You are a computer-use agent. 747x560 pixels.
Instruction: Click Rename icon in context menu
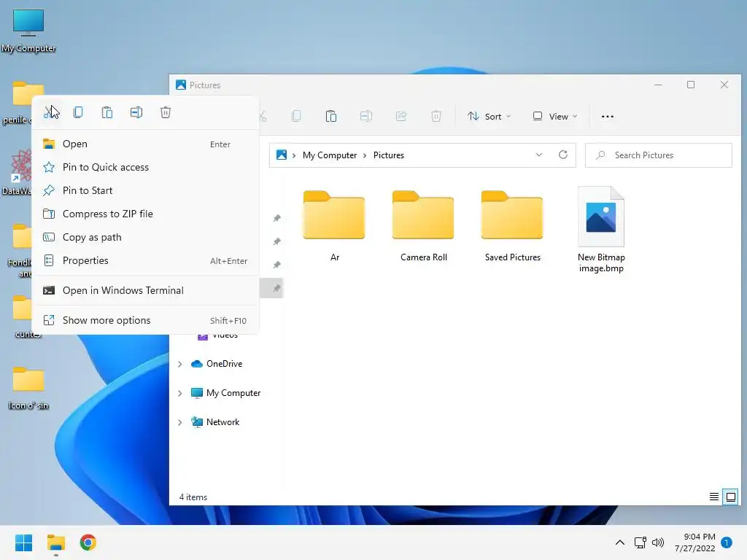(x=136, y=112)
